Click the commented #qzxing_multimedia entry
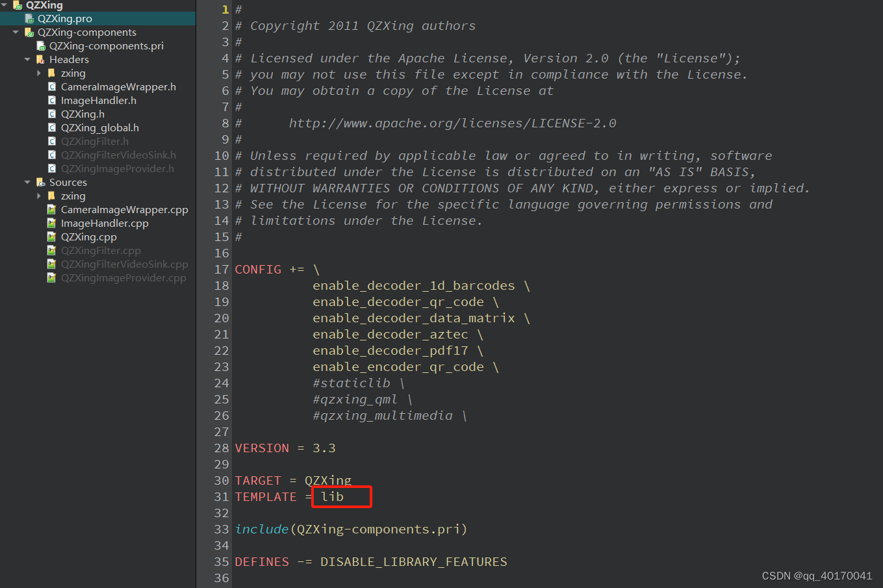The height and width of the screenshot is (588, 883). click(x=383, y=415)
